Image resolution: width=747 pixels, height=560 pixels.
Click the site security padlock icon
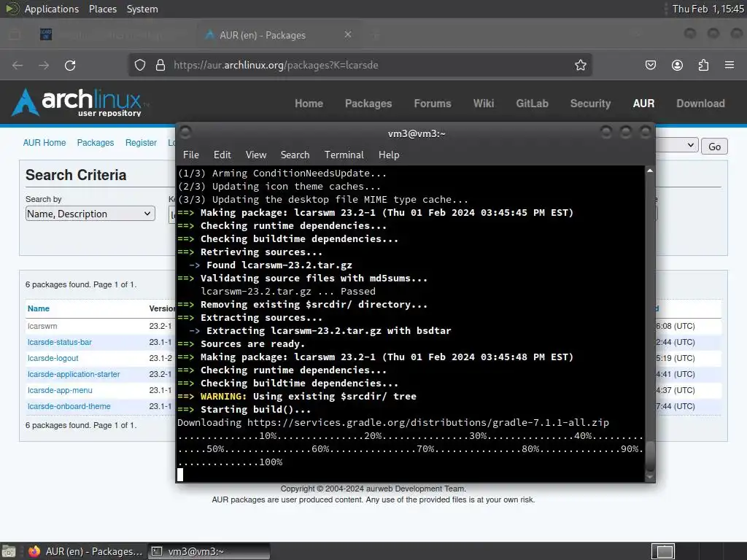[160, 65]
